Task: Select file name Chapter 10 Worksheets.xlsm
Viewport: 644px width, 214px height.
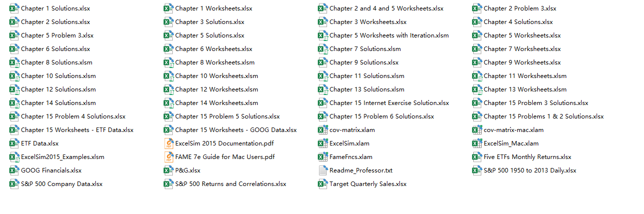Action: (217, 76)
